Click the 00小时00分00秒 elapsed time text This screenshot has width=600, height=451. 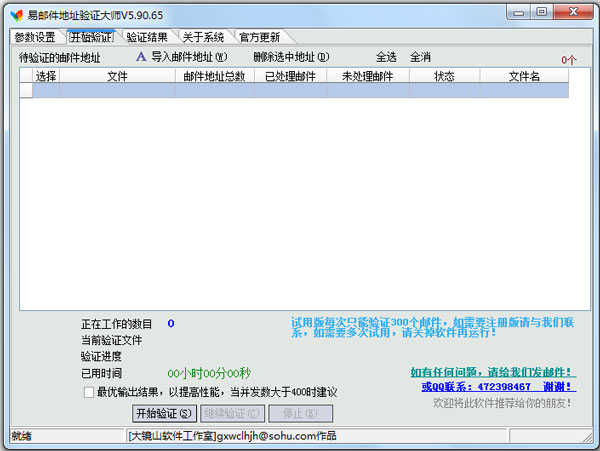[x=209, y=373]
